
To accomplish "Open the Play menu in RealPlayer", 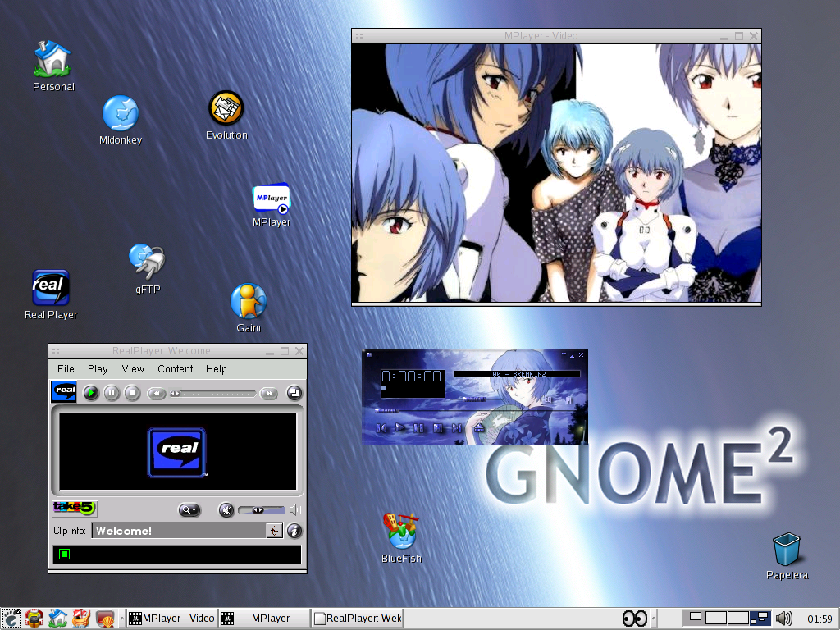I will point(98,368).
